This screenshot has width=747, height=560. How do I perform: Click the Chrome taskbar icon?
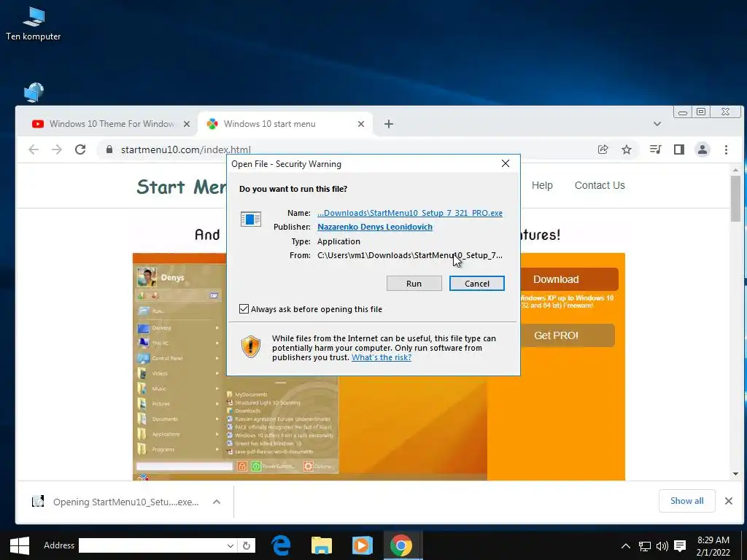pyautogui.click(x=402, y=545)
